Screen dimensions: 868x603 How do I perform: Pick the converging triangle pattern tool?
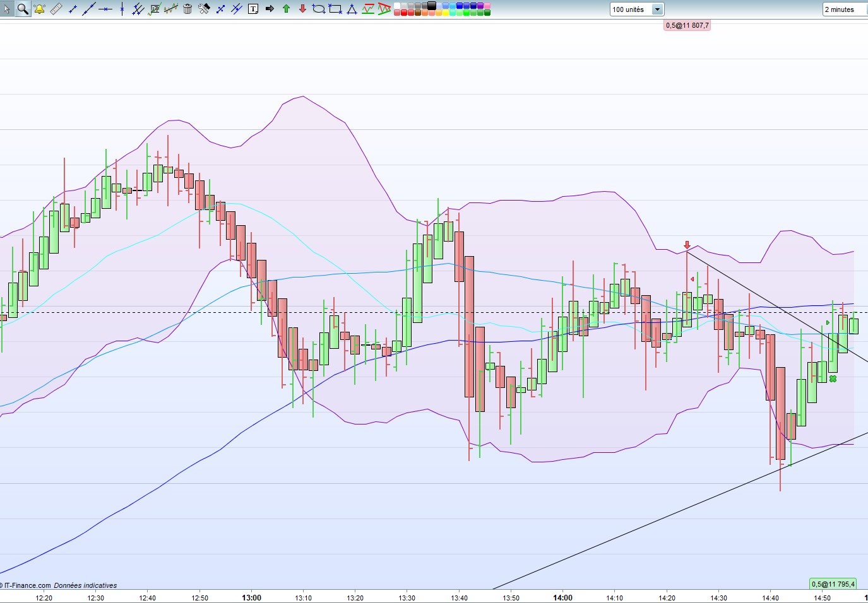(384, 9)
